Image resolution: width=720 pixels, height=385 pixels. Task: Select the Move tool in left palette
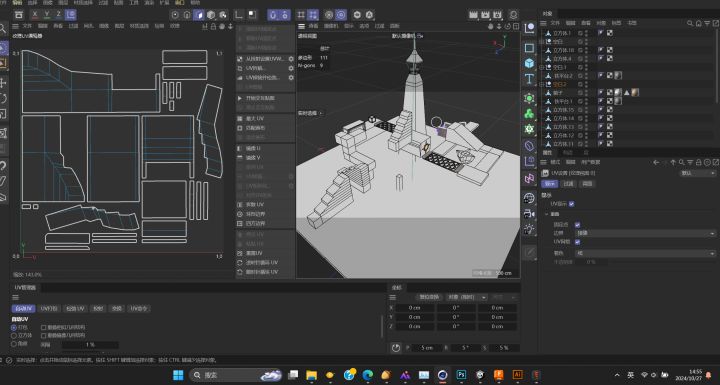coord(3,83)
